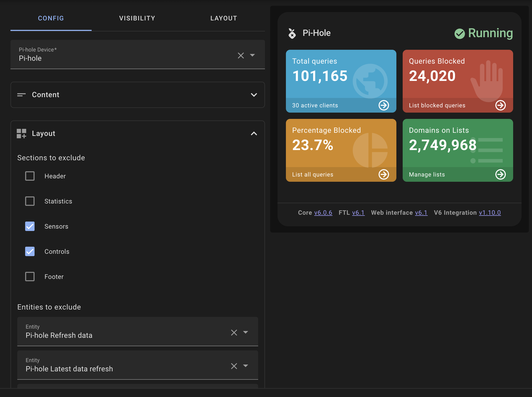Collapse the Layout section
Image resolution: width=532 pixels, height=397 pixels.
(x=254, y=134)
